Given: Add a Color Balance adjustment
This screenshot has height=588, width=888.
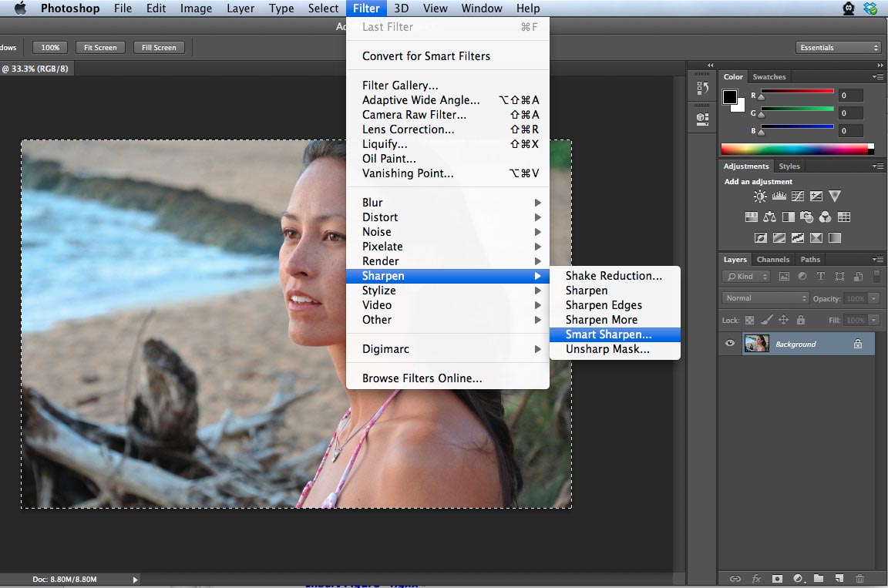Looking at the screenshot, I should 769,217.
